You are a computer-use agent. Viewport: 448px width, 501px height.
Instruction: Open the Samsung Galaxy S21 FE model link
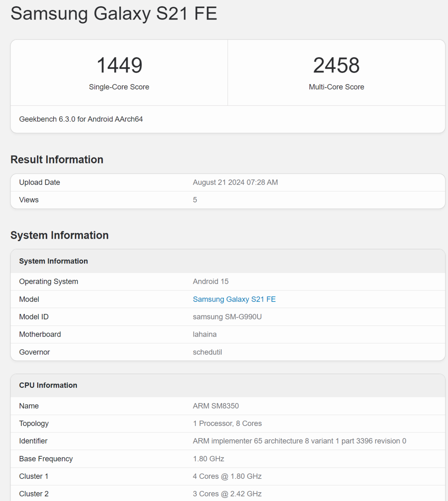tap(234, 299)
